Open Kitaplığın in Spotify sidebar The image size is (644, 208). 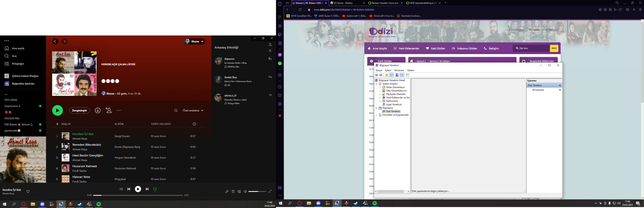[14, 64]
